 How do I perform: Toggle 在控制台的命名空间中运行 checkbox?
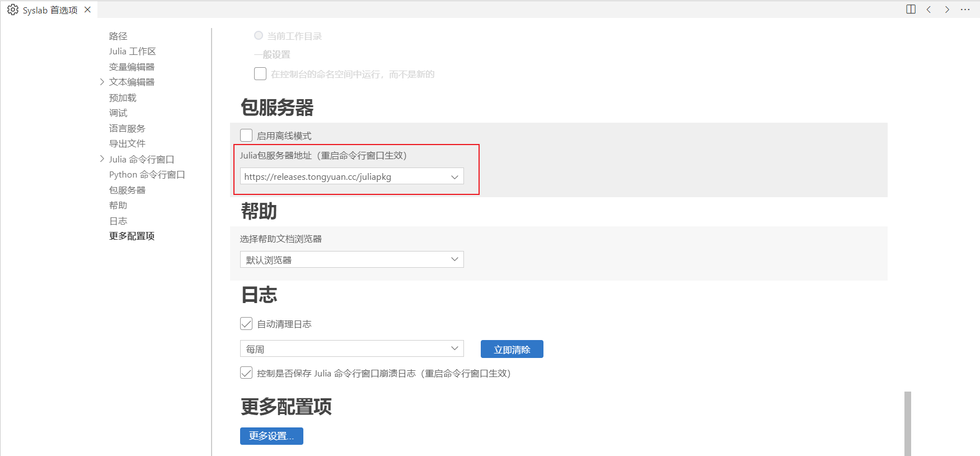260,74
